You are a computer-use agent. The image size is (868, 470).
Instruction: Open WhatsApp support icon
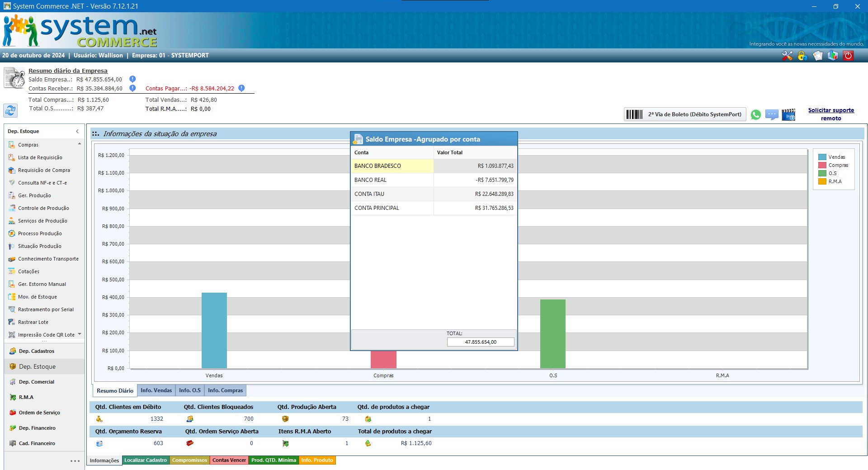point(755,115)
